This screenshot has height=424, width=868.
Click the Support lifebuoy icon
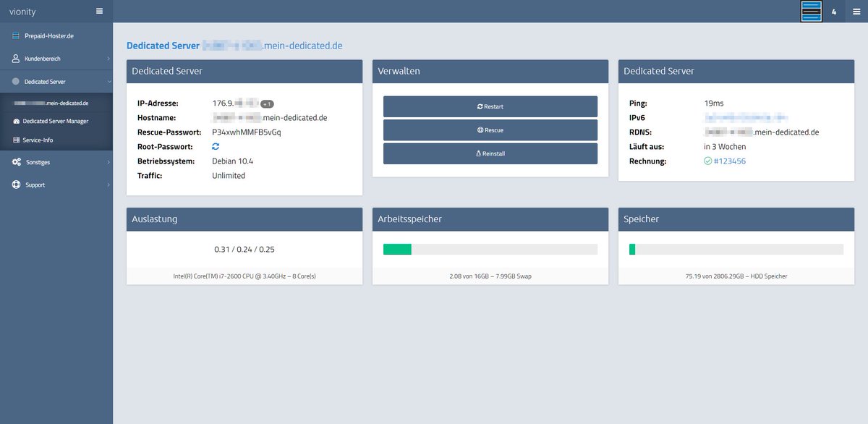point(16,185)
